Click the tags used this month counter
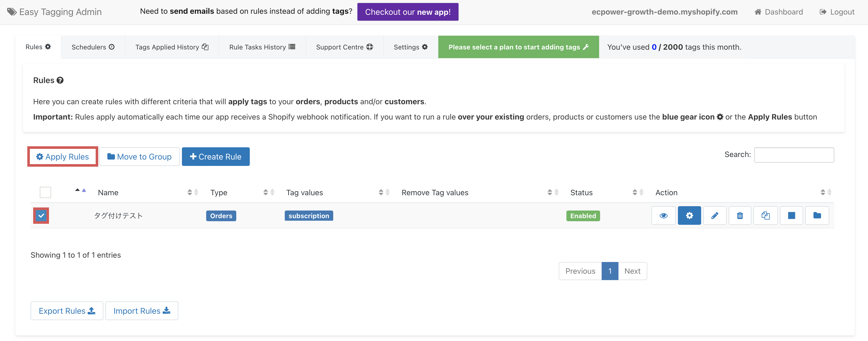 pyautogui.click(x=674, y=47)
